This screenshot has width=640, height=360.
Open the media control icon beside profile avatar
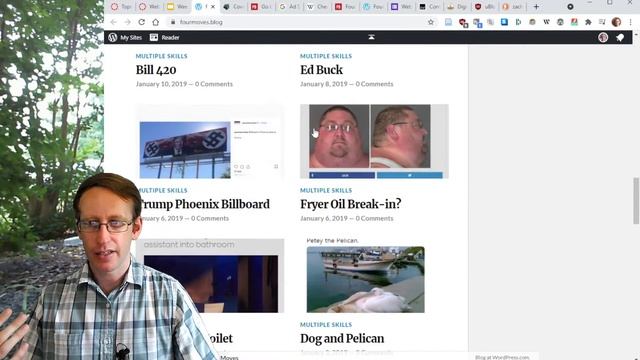click(x=602, y=22)
